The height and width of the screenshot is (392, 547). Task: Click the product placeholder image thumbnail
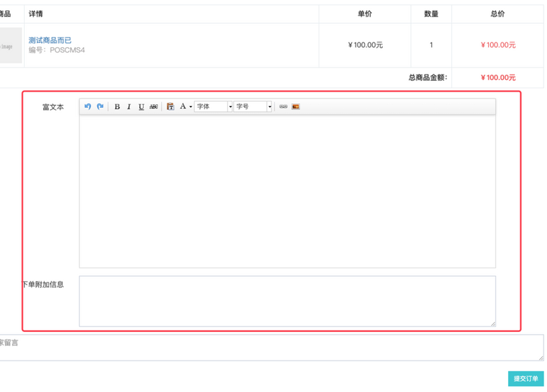(x=10, y=45)
